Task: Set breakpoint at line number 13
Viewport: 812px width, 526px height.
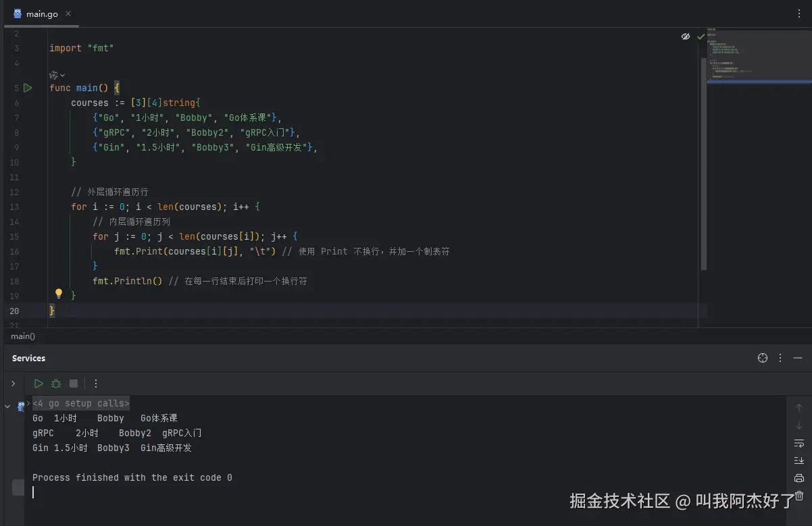Action: [15, 207]
